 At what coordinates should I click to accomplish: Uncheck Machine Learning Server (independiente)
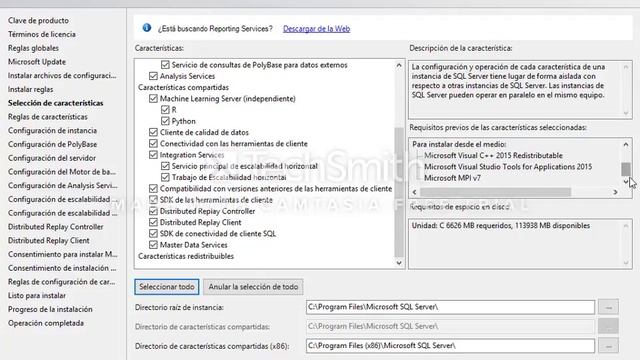(x=153, y=98)
